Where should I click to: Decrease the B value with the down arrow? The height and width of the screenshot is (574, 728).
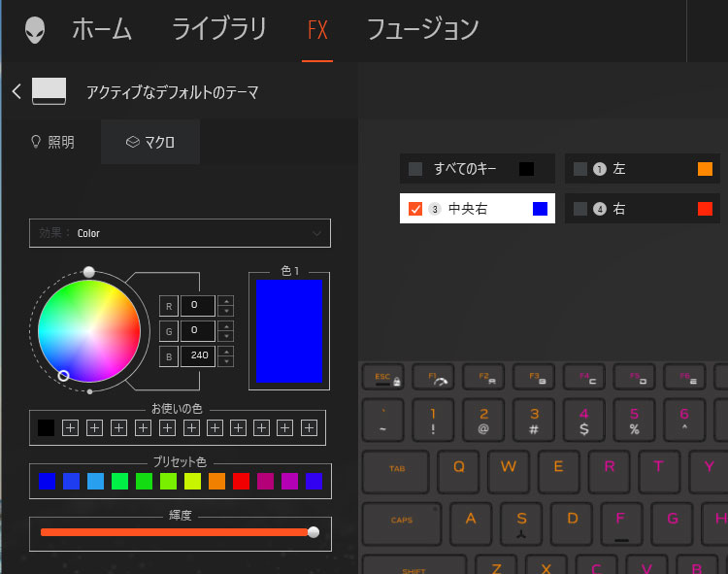(x=225, y=361)
